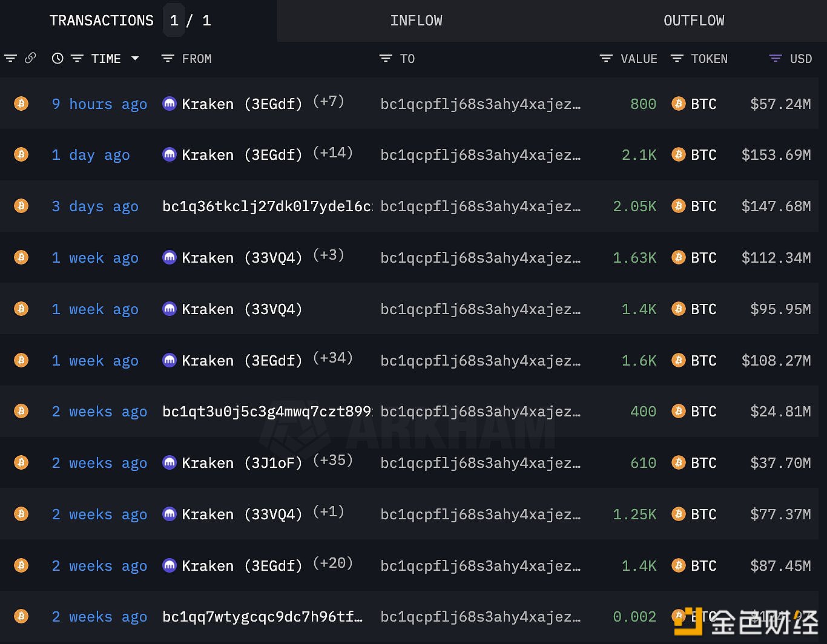Click the value 0.002
This screenshot has height=644, width=827.
point(634,617)
